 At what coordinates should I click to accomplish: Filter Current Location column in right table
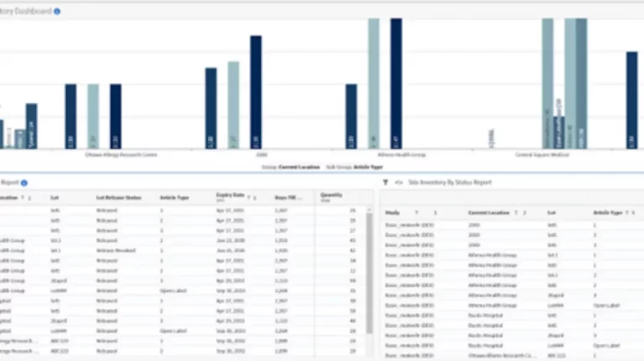click(x=517, y=213)
